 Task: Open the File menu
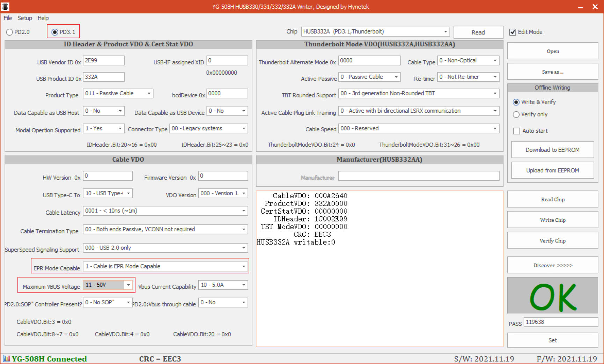8,18
